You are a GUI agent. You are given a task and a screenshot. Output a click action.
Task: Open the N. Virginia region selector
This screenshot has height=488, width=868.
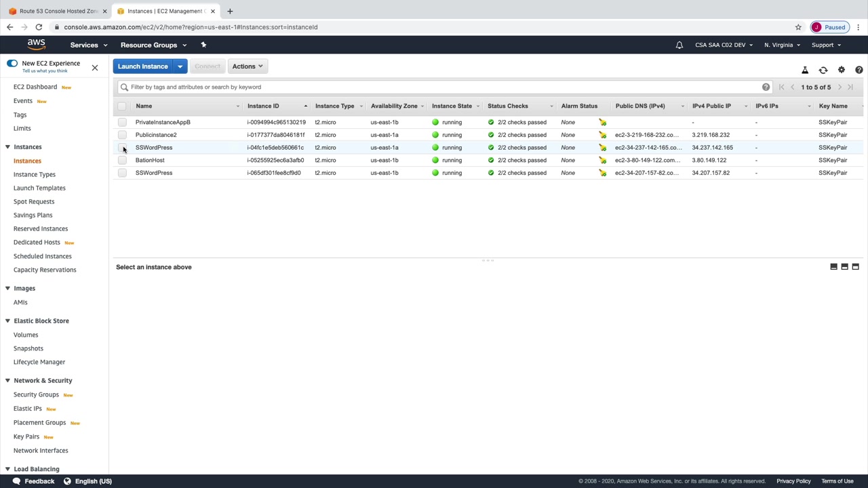782,45
